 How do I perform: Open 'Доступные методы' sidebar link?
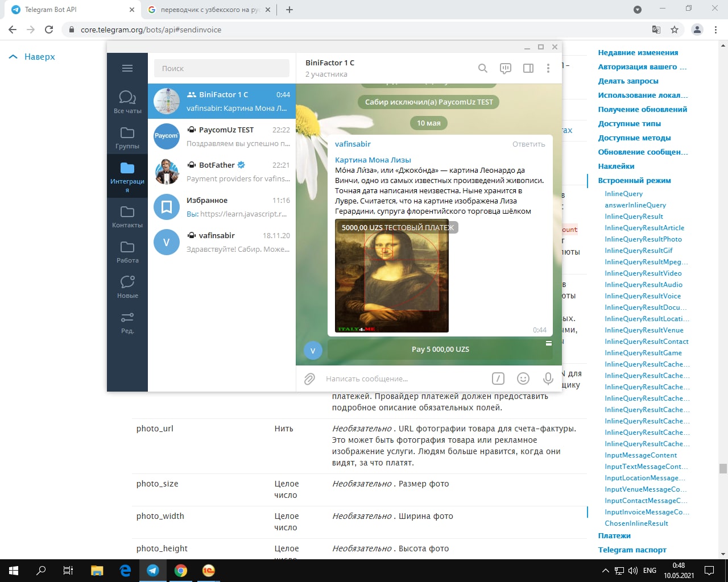point(634,138)
